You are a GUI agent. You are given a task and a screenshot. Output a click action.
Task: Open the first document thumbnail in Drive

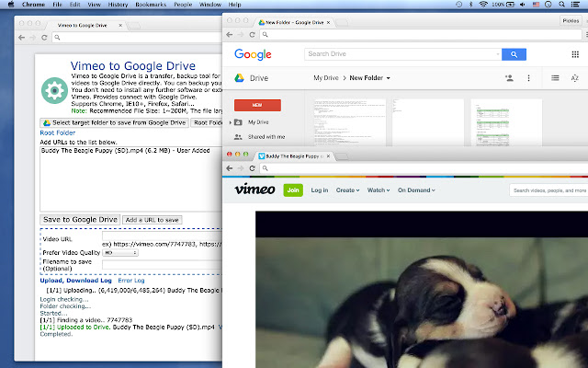click(x=349, y=122)
